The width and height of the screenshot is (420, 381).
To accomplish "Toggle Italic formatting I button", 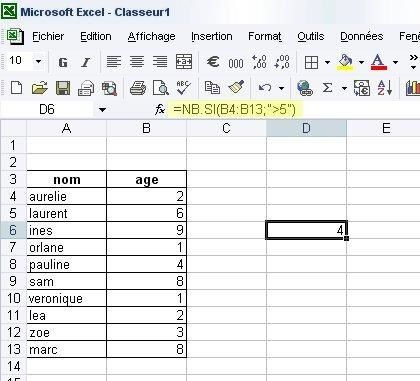I will (x=86, y=62).
